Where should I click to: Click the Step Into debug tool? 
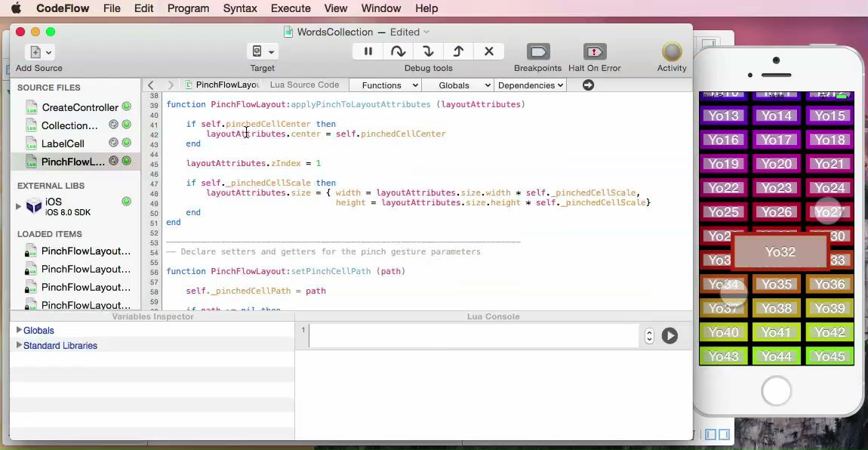point(428,51)
